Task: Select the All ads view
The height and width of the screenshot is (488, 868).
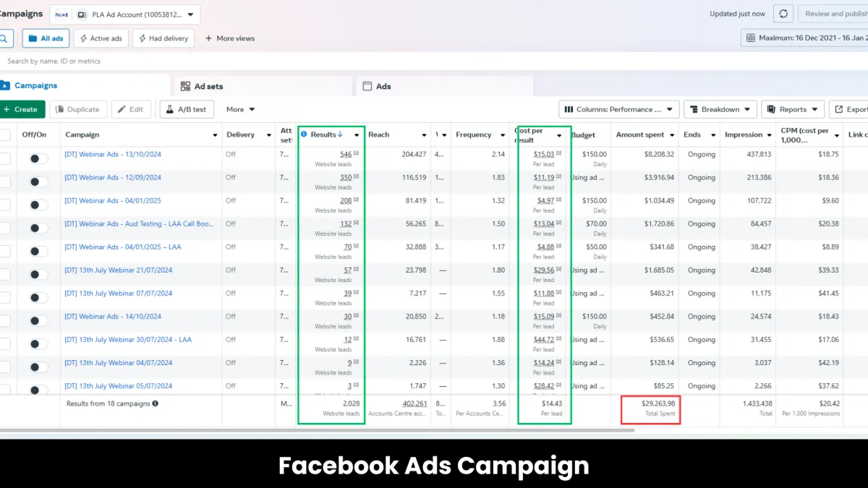Action: [46, 38]
